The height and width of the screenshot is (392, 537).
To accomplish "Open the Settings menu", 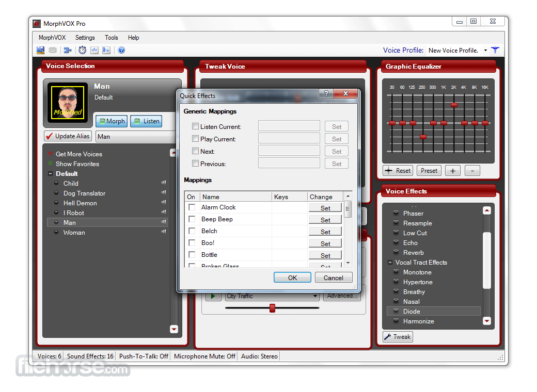I will [85, 38].
